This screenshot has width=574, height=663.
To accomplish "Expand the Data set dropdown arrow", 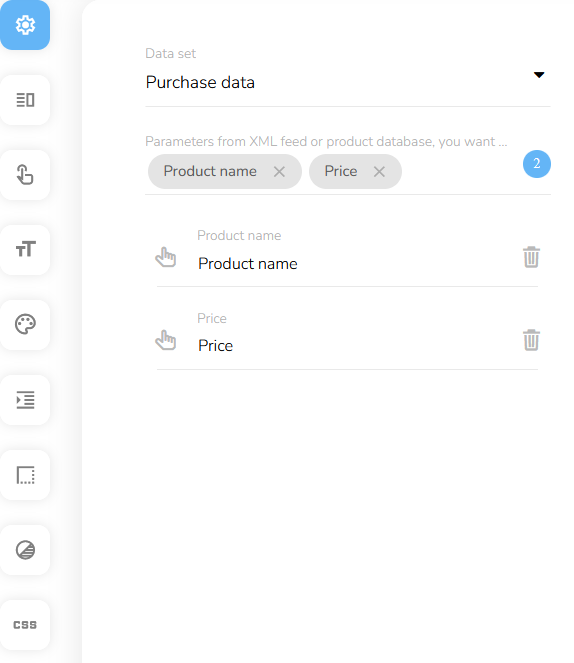I will point(539,75).
